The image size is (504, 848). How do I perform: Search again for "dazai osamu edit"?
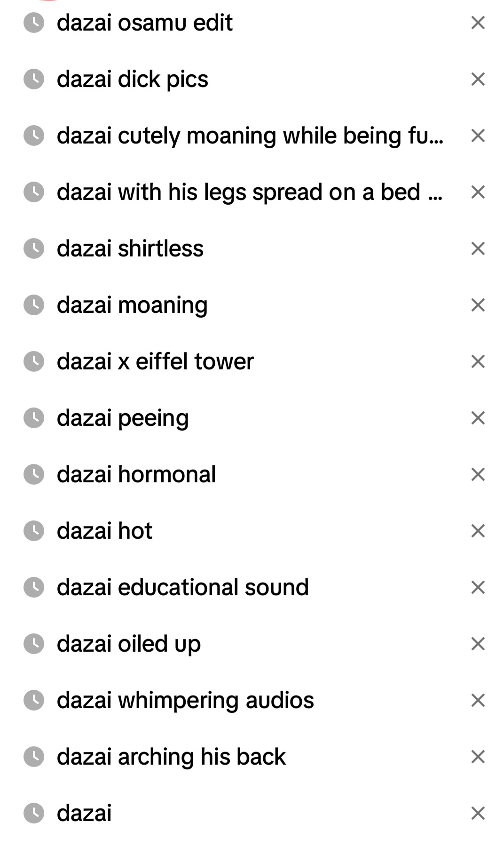(x=144, y=23)
